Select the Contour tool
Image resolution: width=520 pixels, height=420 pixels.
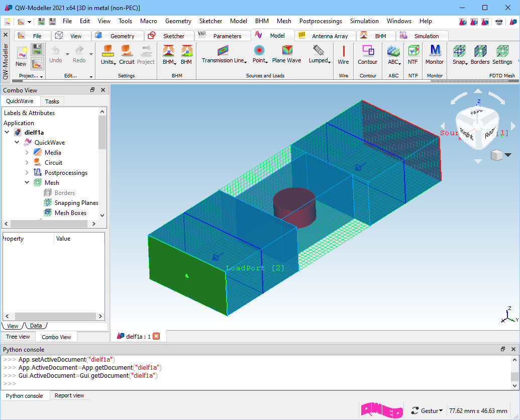click(367, 55)
